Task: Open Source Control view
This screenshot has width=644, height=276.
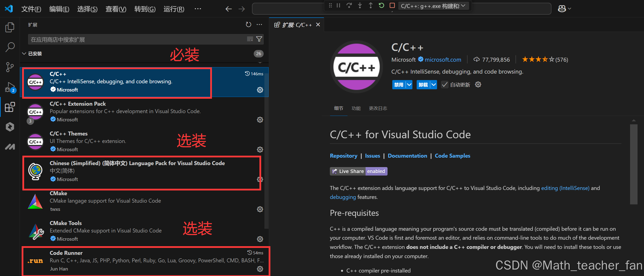Action: click(x=10, y=67)
